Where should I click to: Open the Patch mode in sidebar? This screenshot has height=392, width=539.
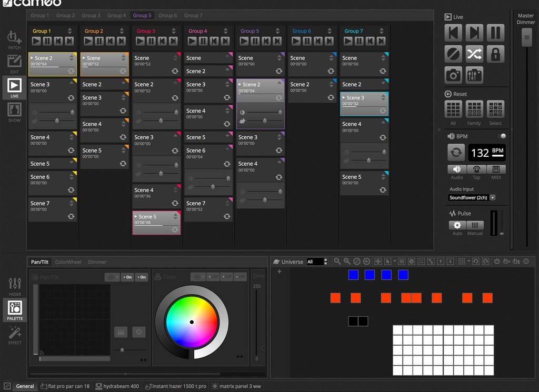(14, 39)
